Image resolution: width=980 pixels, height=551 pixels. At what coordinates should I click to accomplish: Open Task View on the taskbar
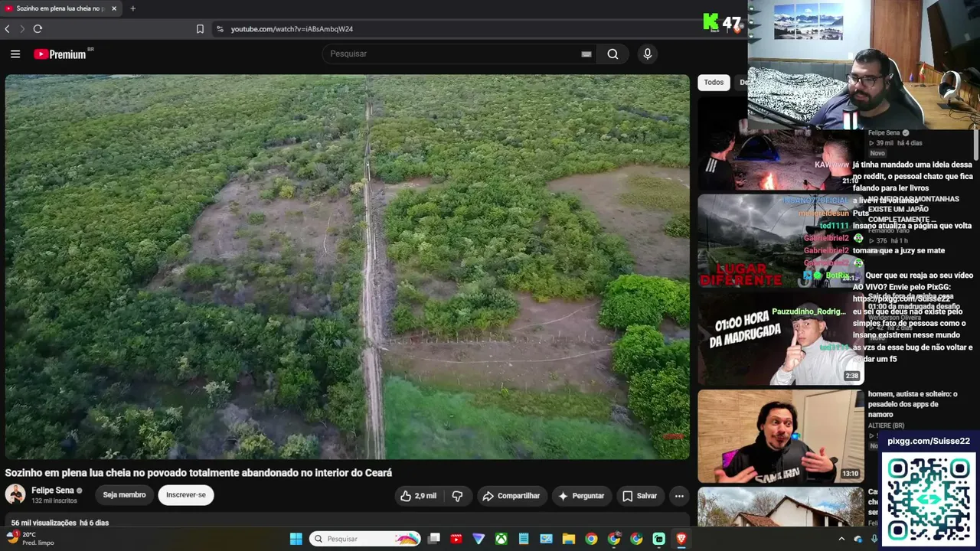tap(434, 539)
